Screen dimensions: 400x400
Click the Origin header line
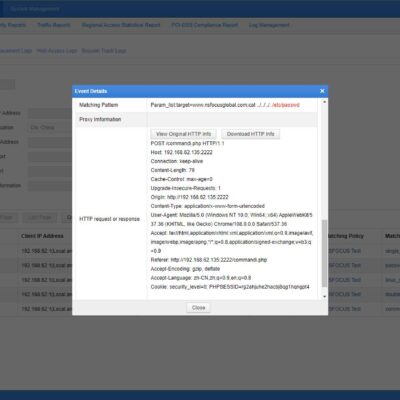[x=189, y=197]
